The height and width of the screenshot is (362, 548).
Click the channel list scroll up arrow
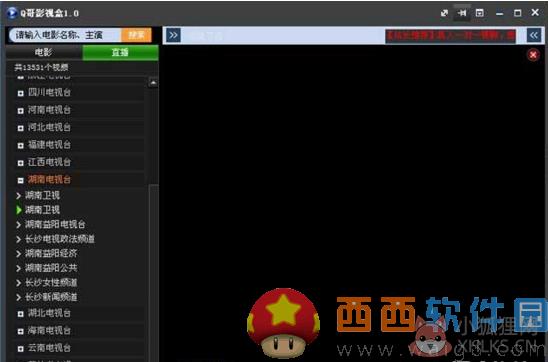[153, 83]
